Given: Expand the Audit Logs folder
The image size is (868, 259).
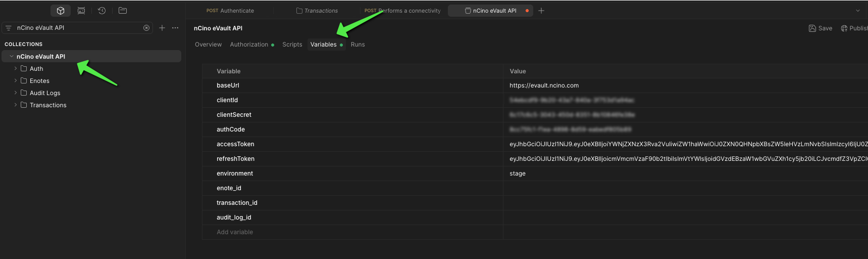Looking at the screenshot, I should pyautogui.click(x=16, y=93).
